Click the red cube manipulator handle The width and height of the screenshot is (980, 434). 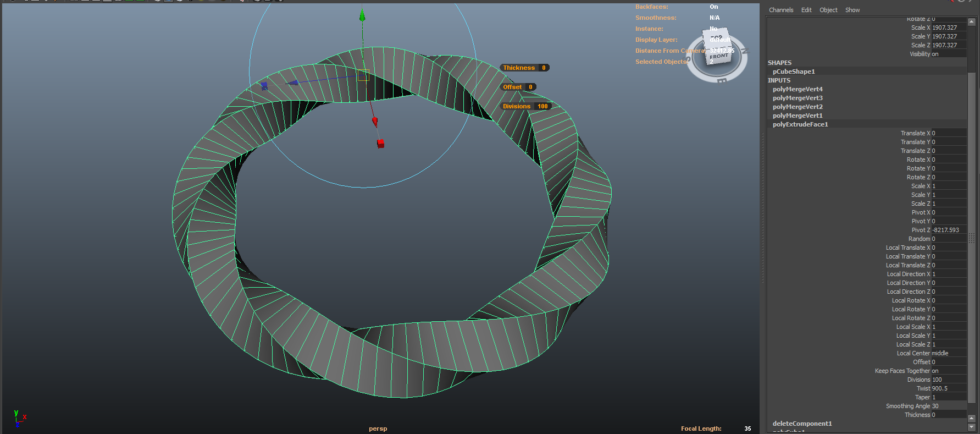point(380,144)
